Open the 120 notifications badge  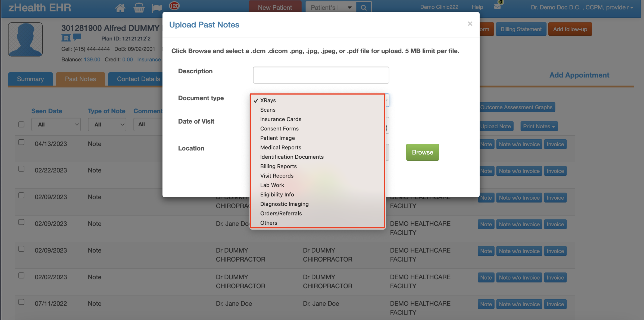[x=174, y=6]
